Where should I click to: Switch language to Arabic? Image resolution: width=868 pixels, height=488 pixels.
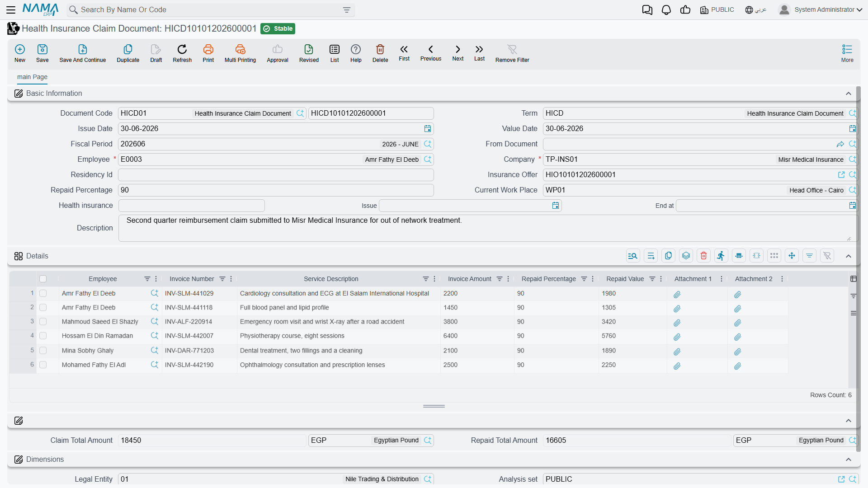755,10
